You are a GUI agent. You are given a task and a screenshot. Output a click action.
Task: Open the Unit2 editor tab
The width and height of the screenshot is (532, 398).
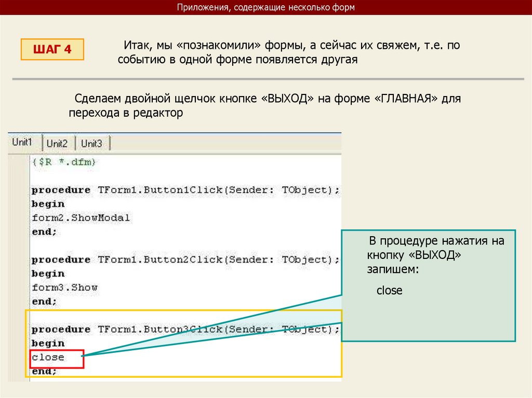click(x=57, y=143)
